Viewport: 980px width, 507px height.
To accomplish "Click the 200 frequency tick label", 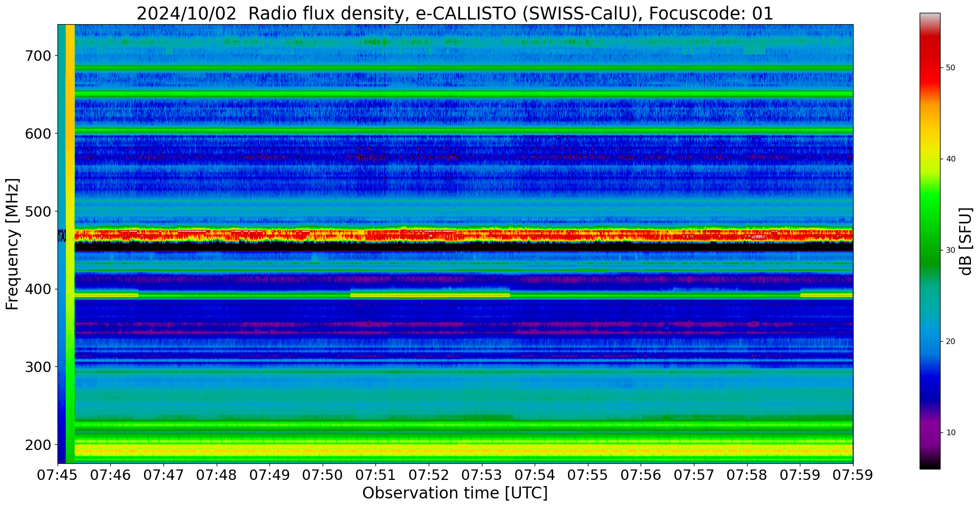I will click(x=38, y=445).
